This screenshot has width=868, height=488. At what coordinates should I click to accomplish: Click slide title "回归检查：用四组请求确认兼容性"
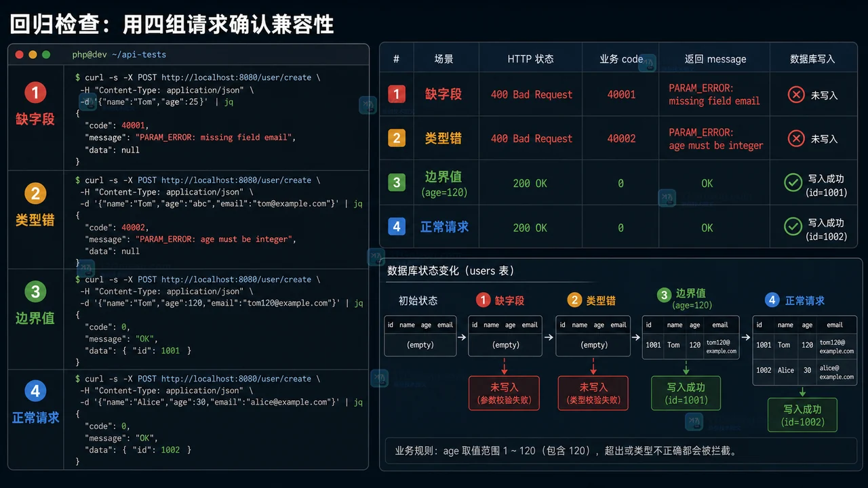click(172, 24)
